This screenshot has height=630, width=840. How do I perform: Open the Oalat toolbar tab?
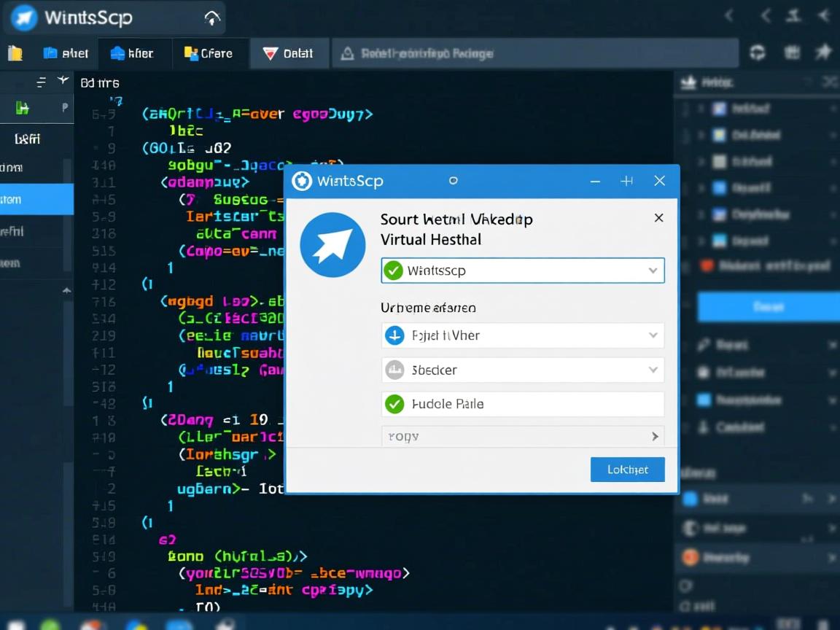coord(288,53)
